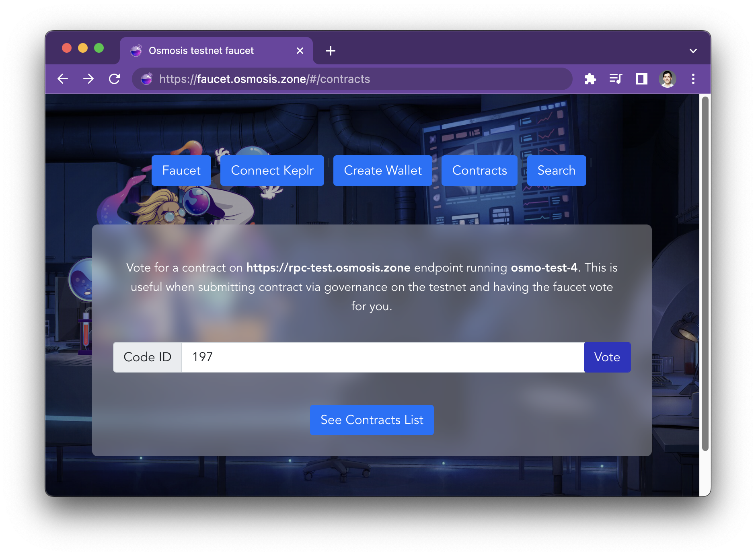Click the site icon in address bar
Image resolution: width=756 pixels, height=556 pixels.
[x=146, y=79]
